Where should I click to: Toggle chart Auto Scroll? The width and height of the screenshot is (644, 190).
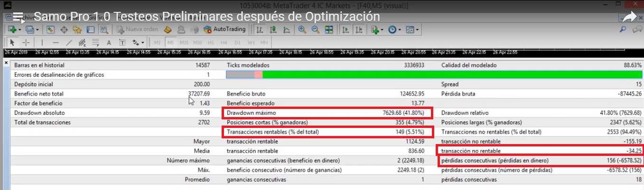(x=345, y=29)
